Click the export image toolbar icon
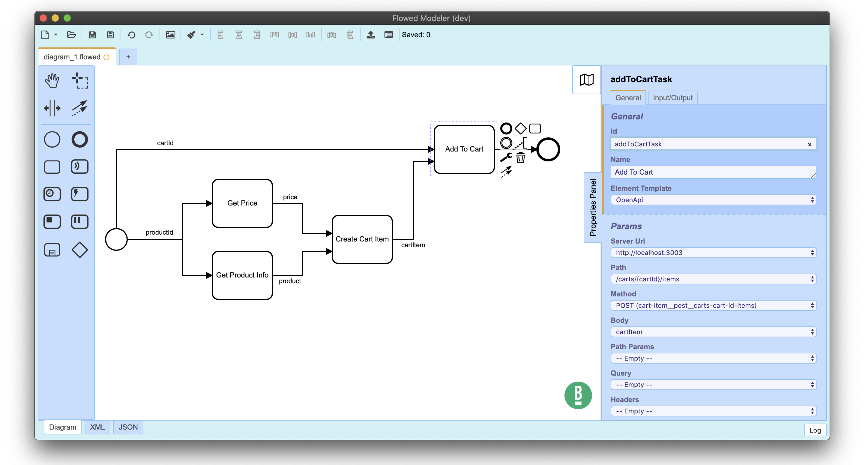Screen dimensions: 868x465 (170, 35)
